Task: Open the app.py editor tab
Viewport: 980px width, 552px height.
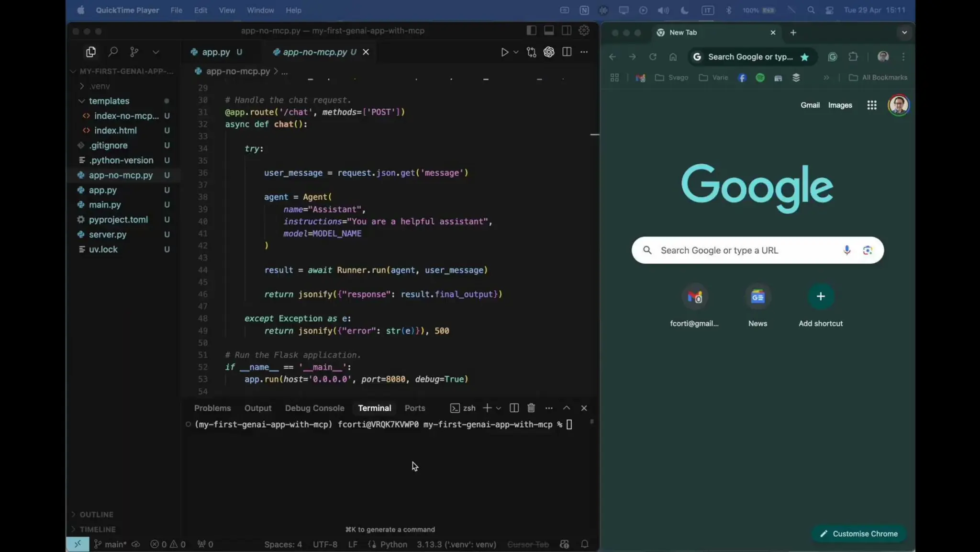Action: 215,52
